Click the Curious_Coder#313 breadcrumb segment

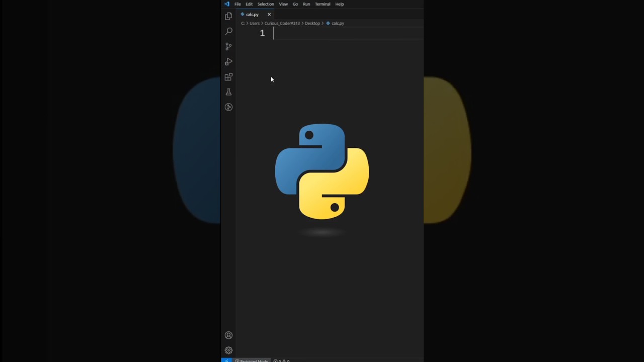point(282,24)
